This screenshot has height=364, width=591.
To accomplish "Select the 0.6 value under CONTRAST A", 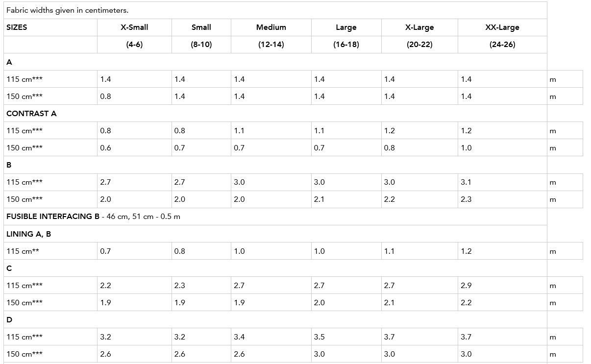I will point(105,148).
